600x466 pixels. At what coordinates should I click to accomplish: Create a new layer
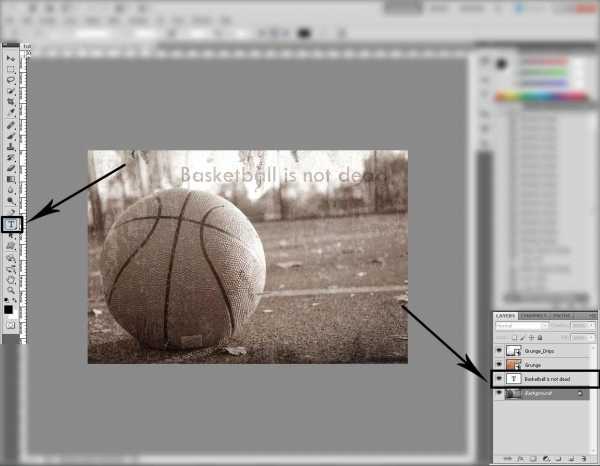[x=571, y=458]
